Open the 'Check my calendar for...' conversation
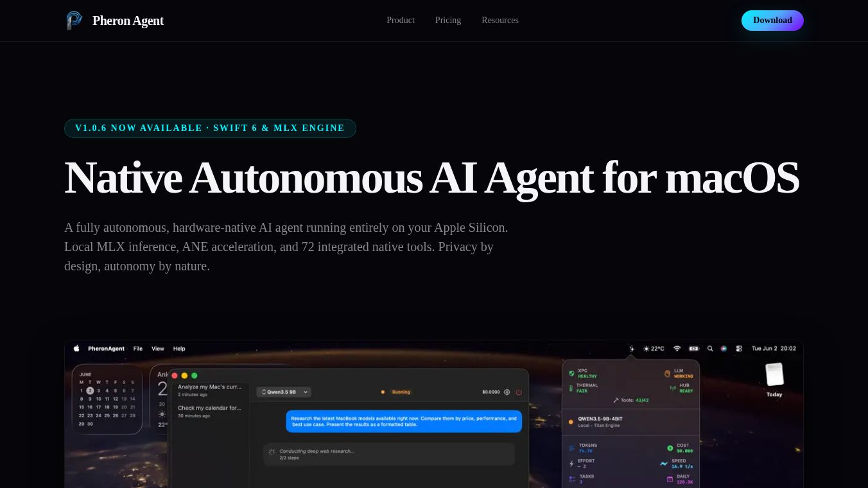This screenshot has height=488, width=868. (x=209, y=411)
